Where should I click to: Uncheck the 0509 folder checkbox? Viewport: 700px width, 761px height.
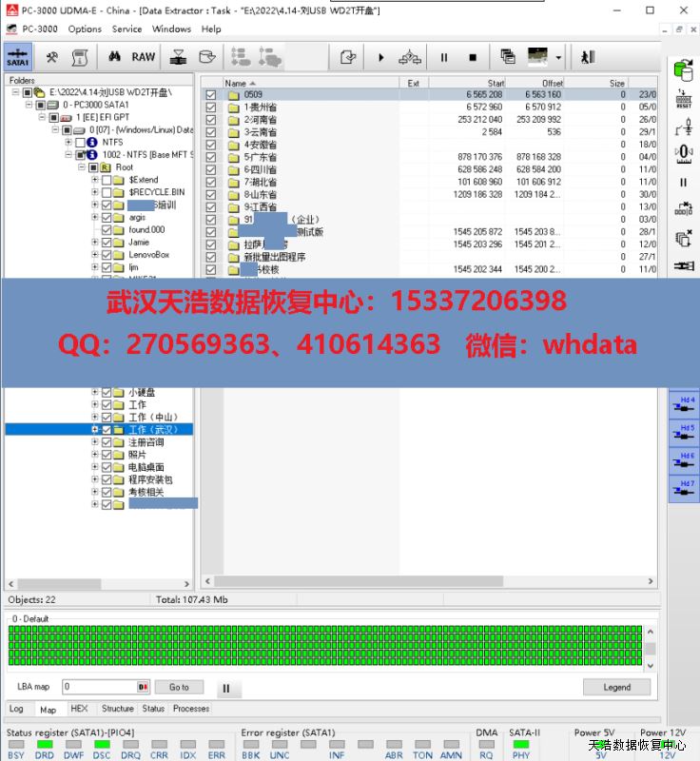[x=211, y=95]
